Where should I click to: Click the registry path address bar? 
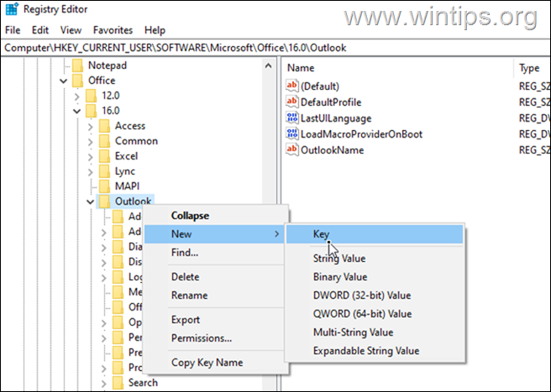[x=275, y=48]
